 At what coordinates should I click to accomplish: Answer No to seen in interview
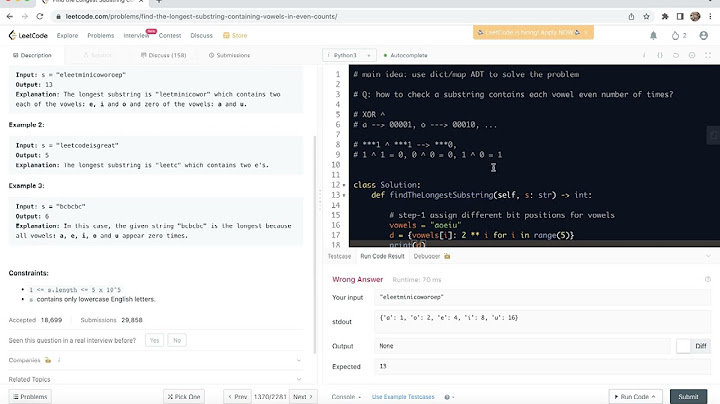point(177,340)
